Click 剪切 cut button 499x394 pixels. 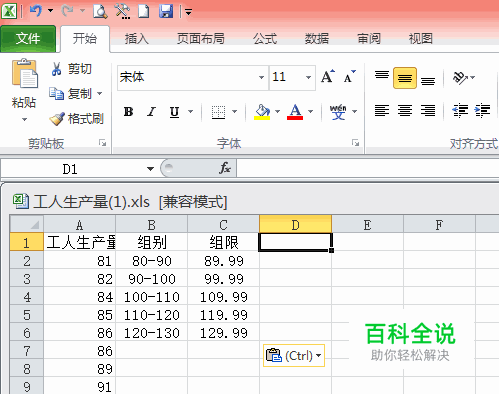click(71, 69)
